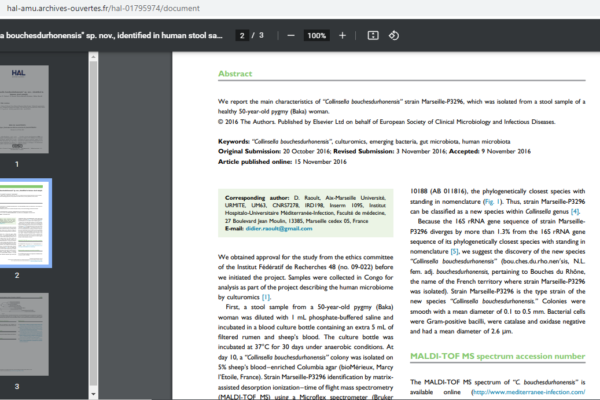
Task: Click the didier.raoult@gmail.com email link
Action: (x=279, y=229)
